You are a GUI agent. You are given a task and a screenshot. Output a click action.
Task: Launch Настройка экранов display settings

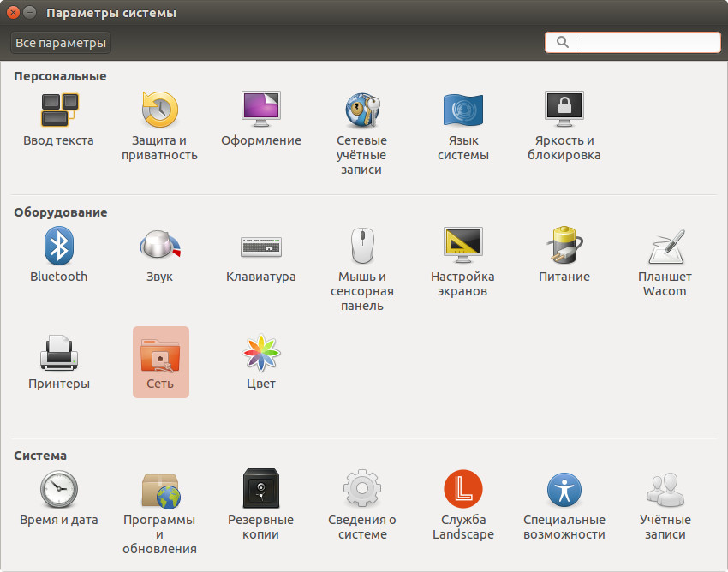click(x=462, y=247)
